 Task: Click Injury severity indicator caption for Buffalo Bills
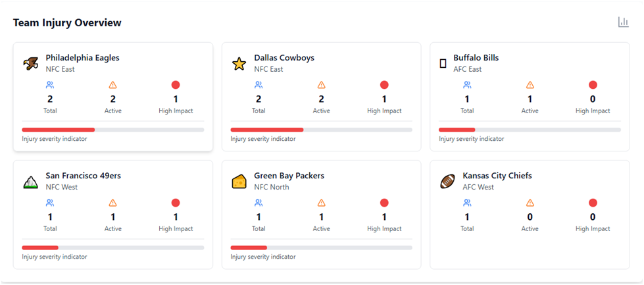pos(472,139)
